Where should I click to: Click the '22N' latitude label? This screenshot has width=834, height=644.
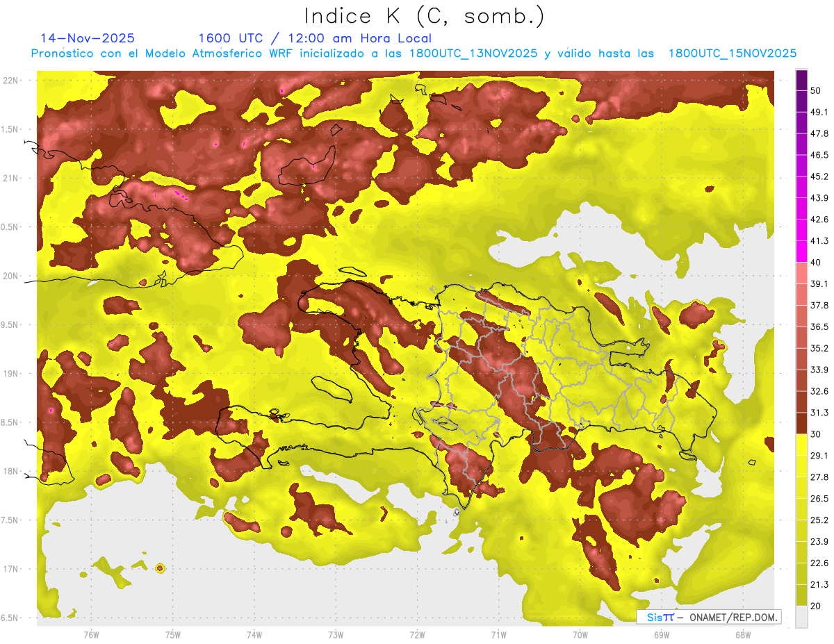click(12, 80)
